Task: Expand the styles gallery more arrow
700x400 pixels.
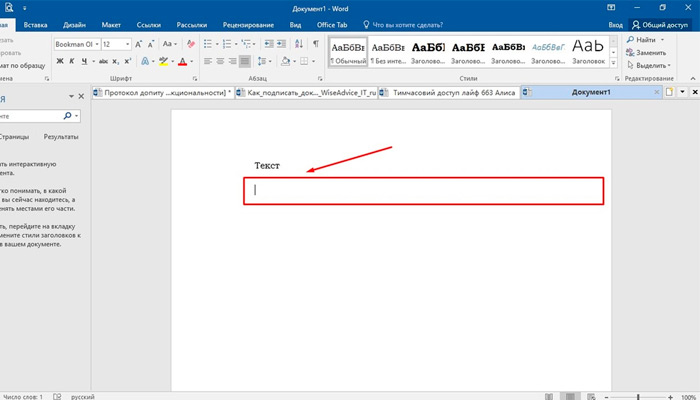Action: pyautogui.click(x=614, y=63)
